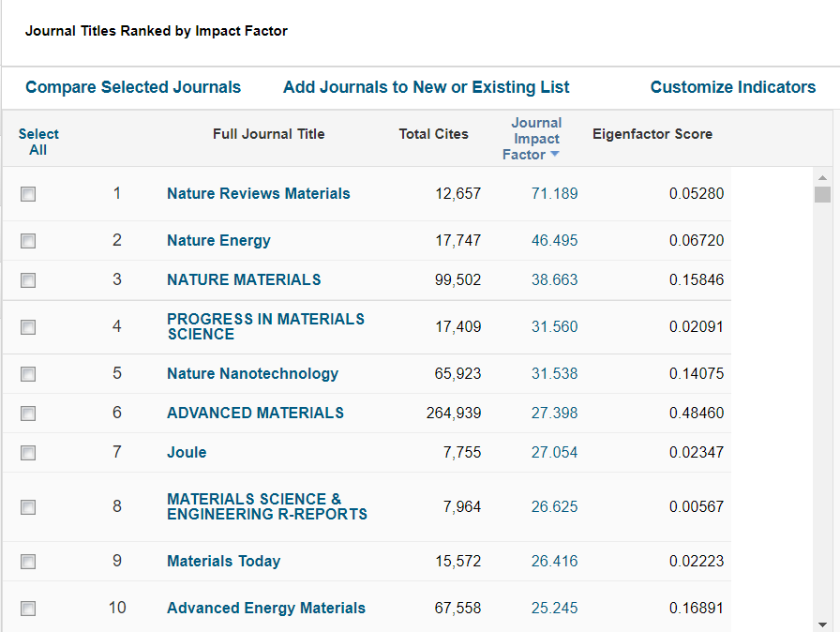Viewport: 840px width, 632px height.
Task: Click Eigenfactor score 0.15846
Action: [697, 279]
